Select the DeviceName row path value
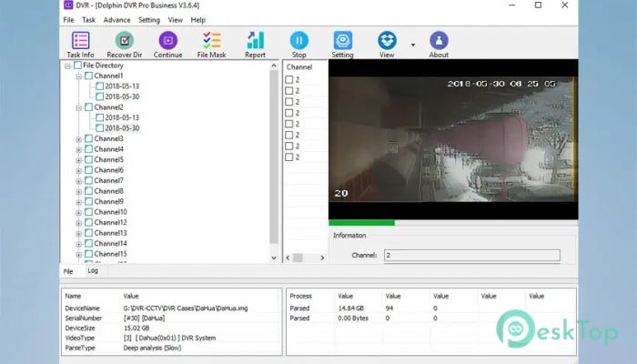Image resolution: width=637 pixels, height=364 pixels. tap(186, 308)
